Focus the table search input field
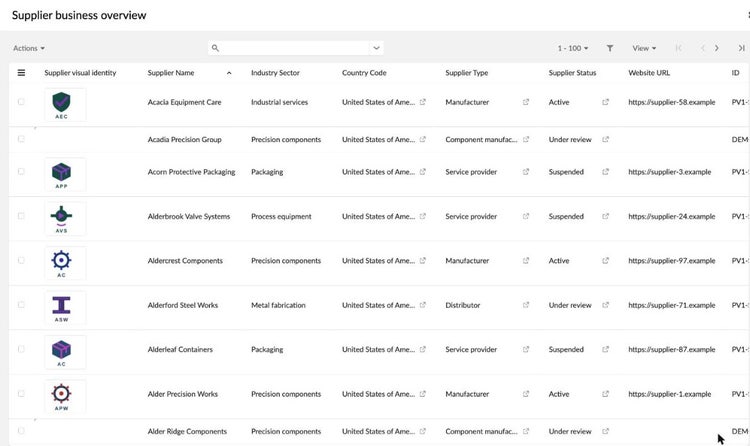 tap(295, 48)
